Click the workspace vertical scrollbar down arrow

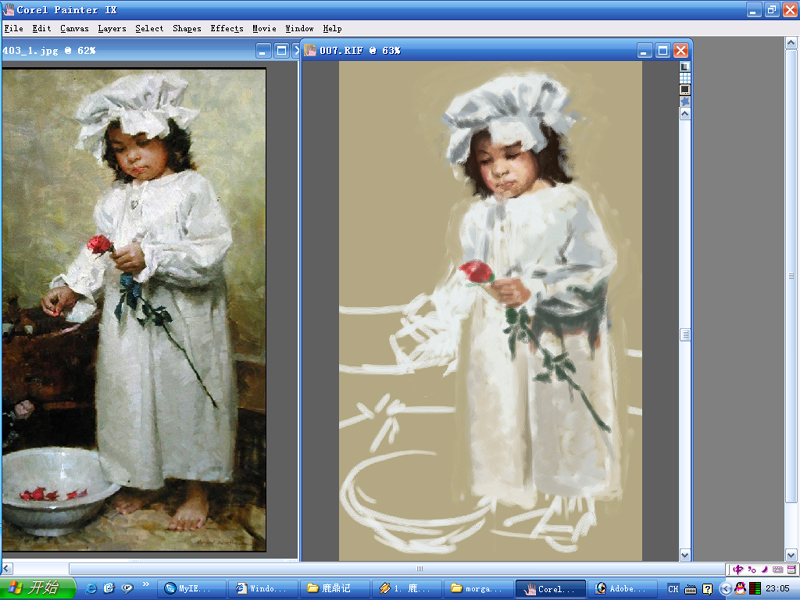click(x=791, y=555)
